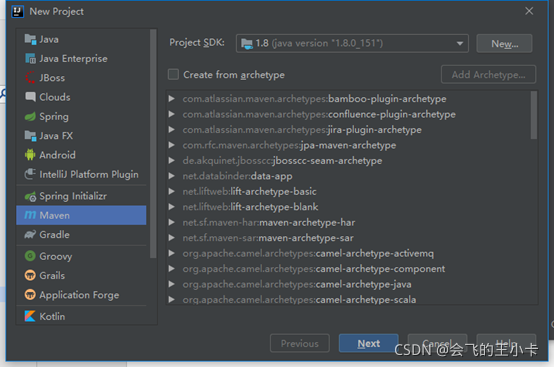The image size is (554, 367).
Task: Enable Create from archetype checkbox
Action: [173, 75]
